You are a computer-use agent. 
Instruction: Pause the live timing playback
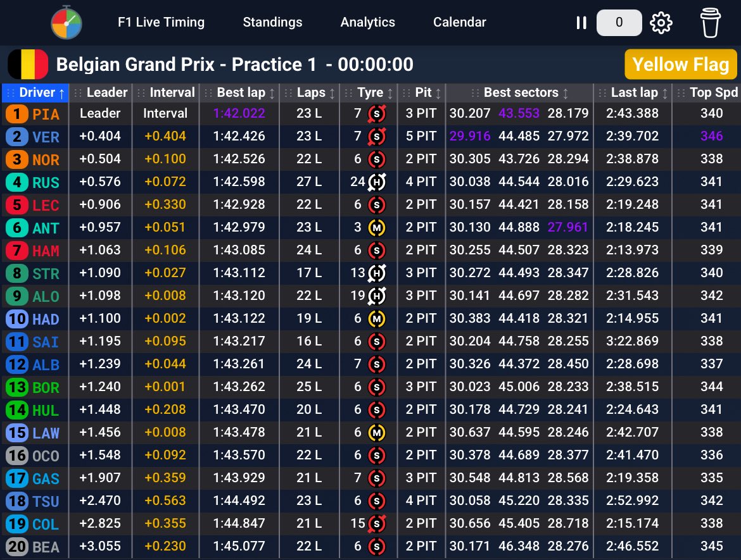(x=581, y=23)
